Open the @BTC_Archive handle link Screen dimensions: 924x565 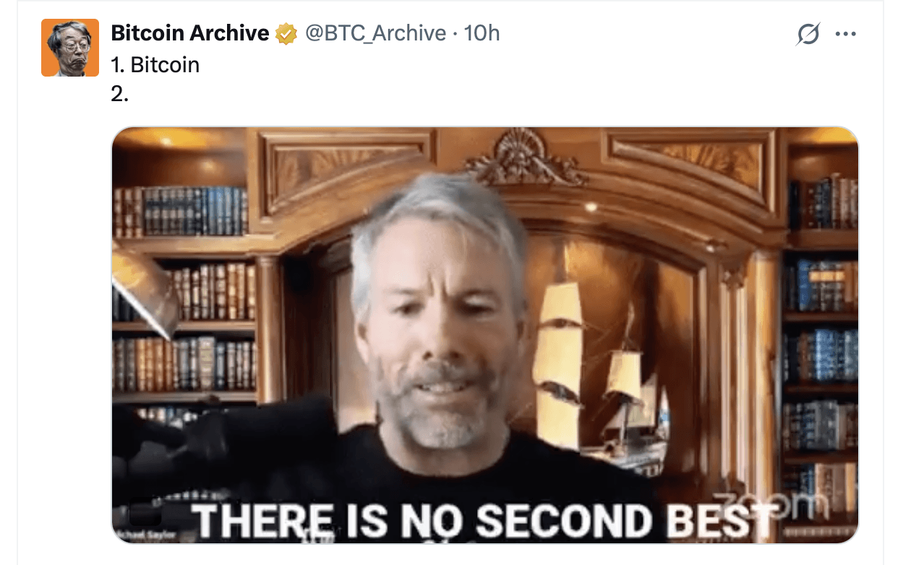[x=375, y=33]
